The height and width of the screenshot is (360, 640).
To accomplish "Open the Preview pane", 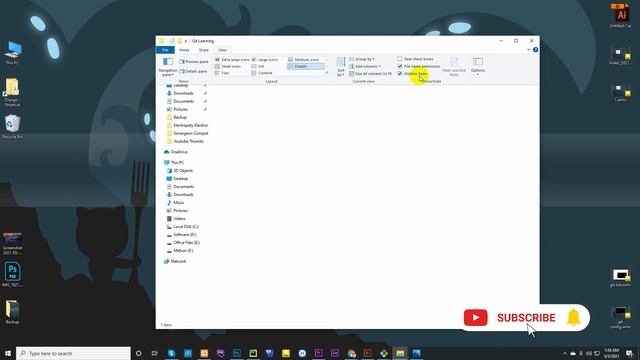I will [193, 62].
